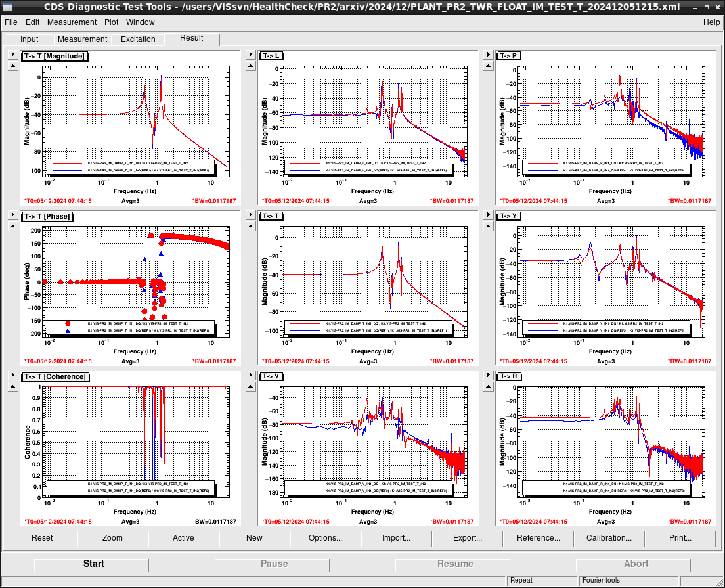Viewport: 725px width, 588px height.
Task: Click up-arrow icon beside T-> Y plot
Action: tap(489, 226)
